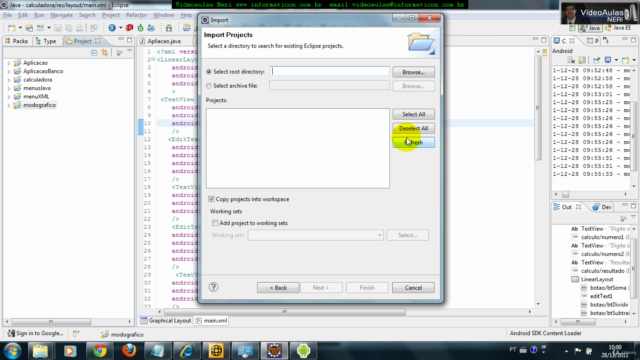
Task: Switch to Type hierarchy tab
Action: point(46,41)
